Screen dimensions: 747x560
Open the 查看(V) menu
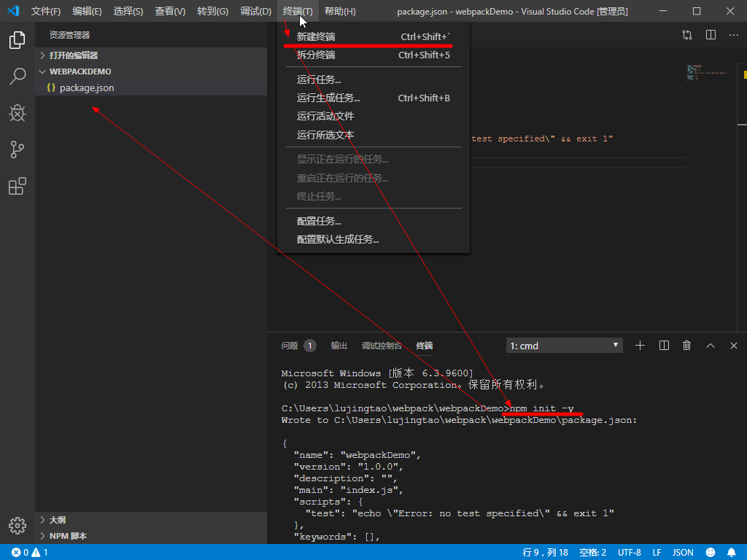170,11
